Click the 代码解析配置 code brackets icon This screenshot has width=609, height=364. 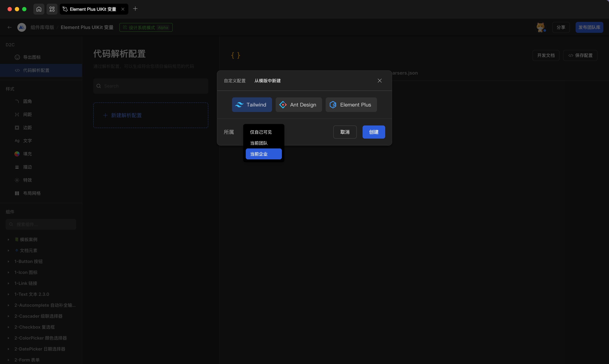pos(17,70)
